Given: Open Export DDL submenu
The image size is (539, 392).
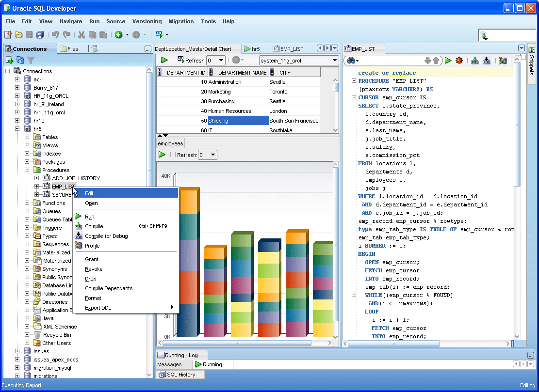Looking at the screenshot, I should click(127, 308).
